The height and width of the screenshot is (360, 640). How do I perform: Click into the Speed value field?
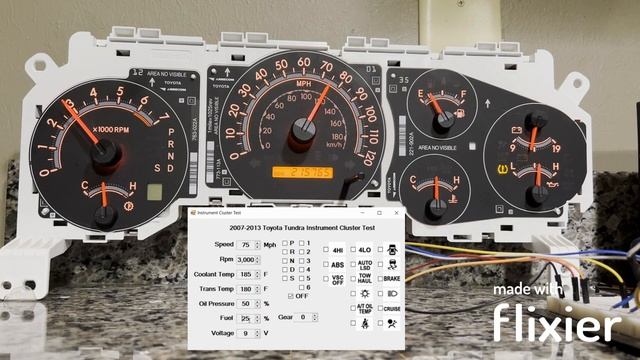(245, 245)
